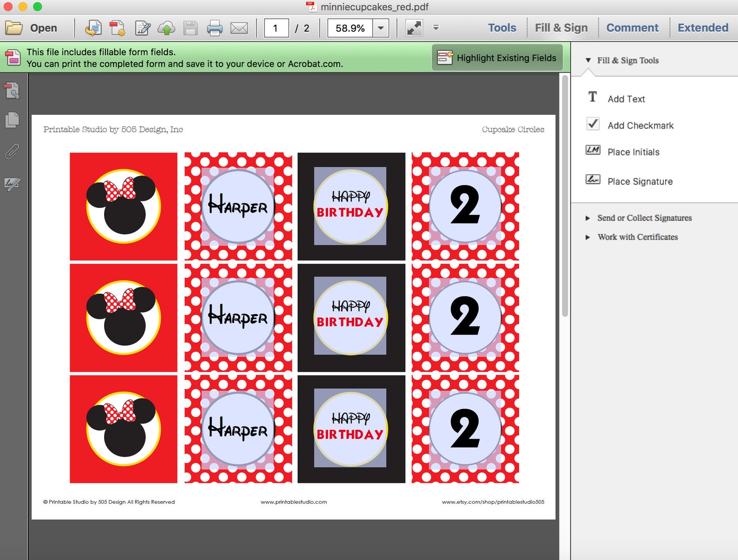The width and height of the screenshot is (738, 560).
Task: Click the export PDF file icon
Action: 93,28
